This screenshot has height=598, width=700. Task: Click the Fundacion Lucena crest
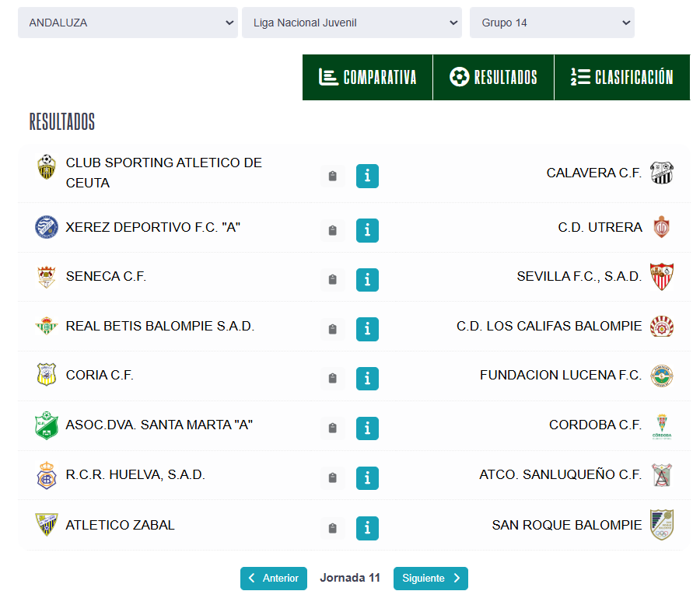click(662, 376)
